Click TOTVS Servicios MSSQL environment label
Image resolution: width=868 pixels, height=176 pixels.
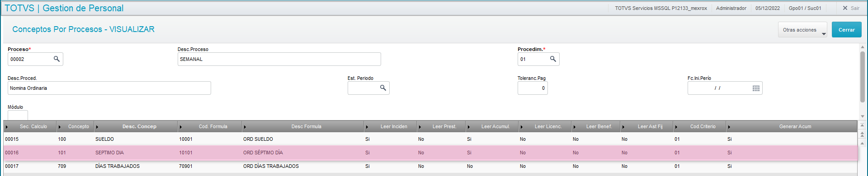click(661, 8)
